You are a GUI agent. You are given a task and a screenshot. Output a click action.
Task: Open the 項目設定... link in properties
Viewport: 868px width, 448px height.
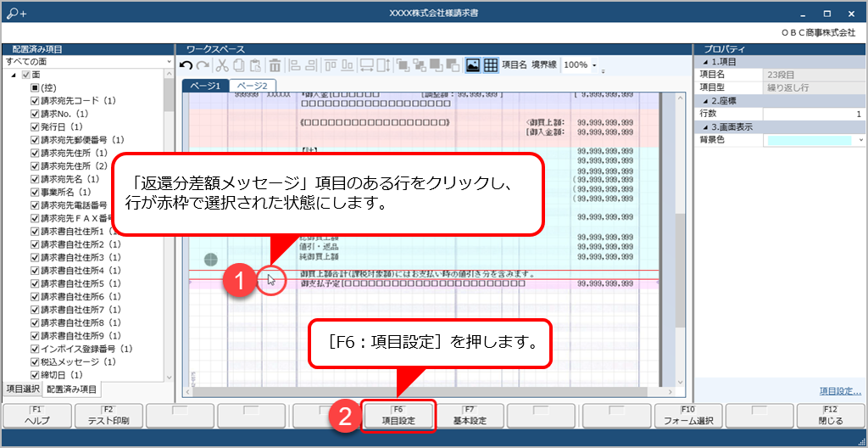click(840, 391)
